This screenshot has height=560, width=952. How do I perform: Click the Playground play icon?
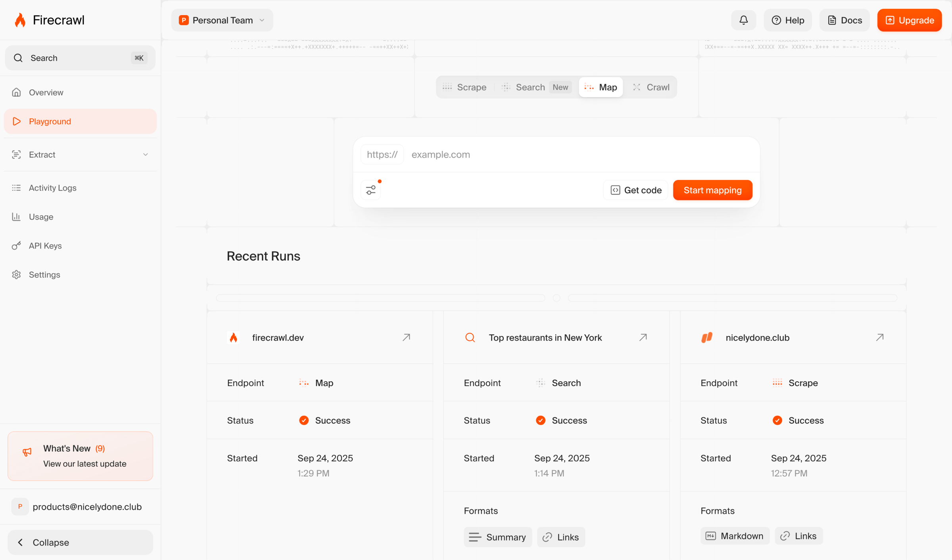point(16,121)
